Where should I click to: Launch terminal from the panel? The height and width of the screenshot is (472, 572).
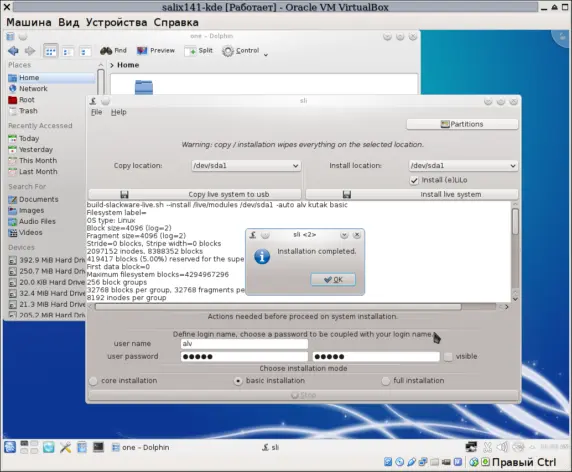coord(98,447)
